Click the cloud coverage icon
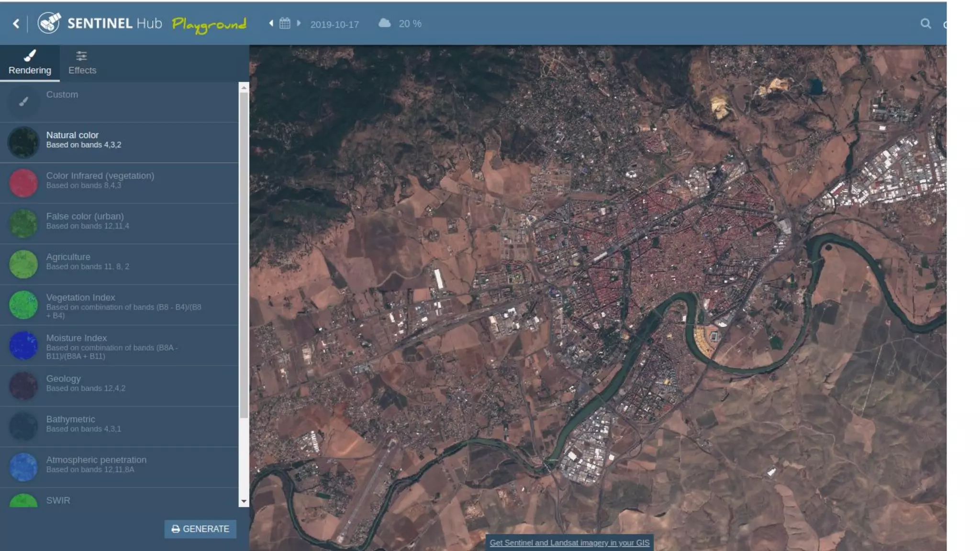Viewport: 980px width, 551px height. click(x=385, y=23)
